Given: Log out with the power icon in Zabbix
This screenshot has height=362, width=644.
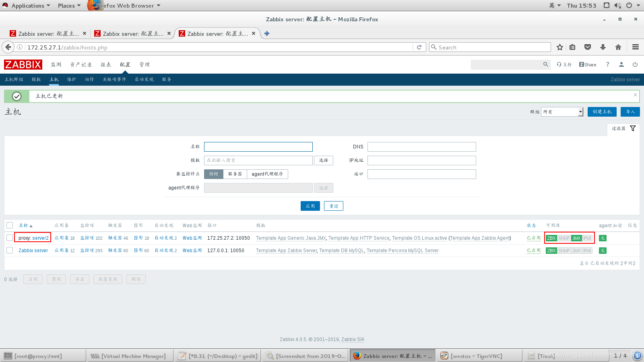Looking at the screenshot, I should (635, 64).
